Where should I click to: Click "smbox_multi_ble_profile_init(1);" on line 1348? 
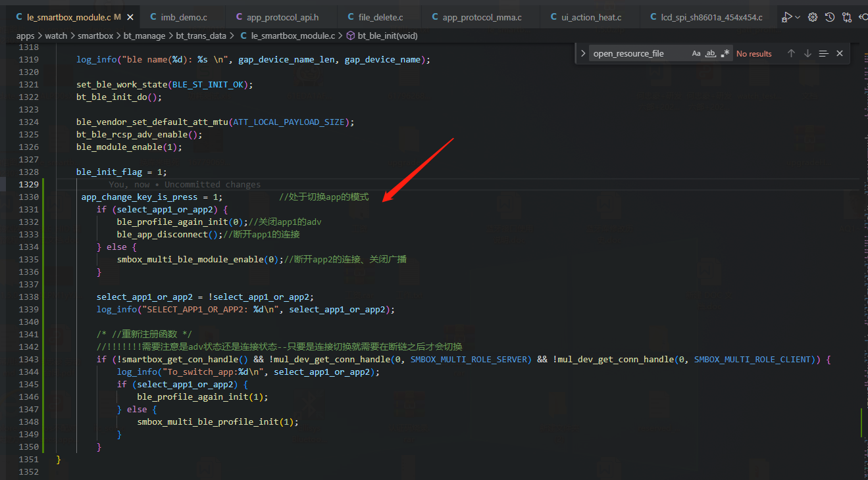pos(218,422)
